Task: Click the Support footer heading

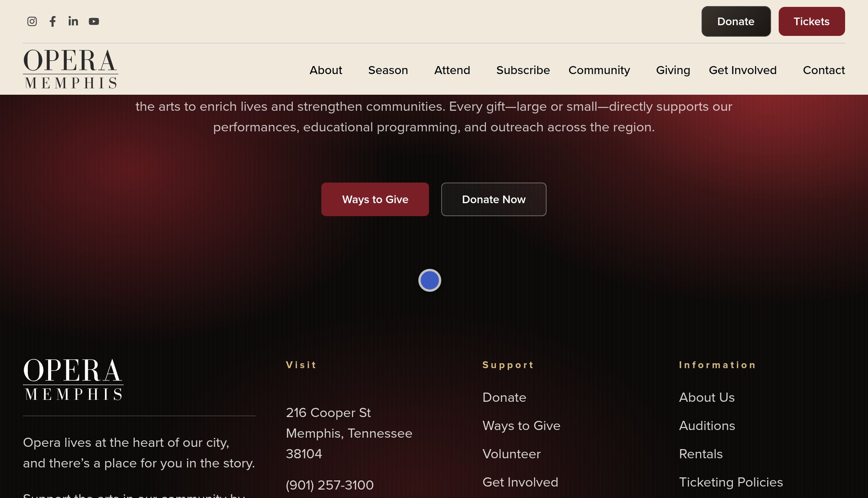Action: tap(508, 365)
